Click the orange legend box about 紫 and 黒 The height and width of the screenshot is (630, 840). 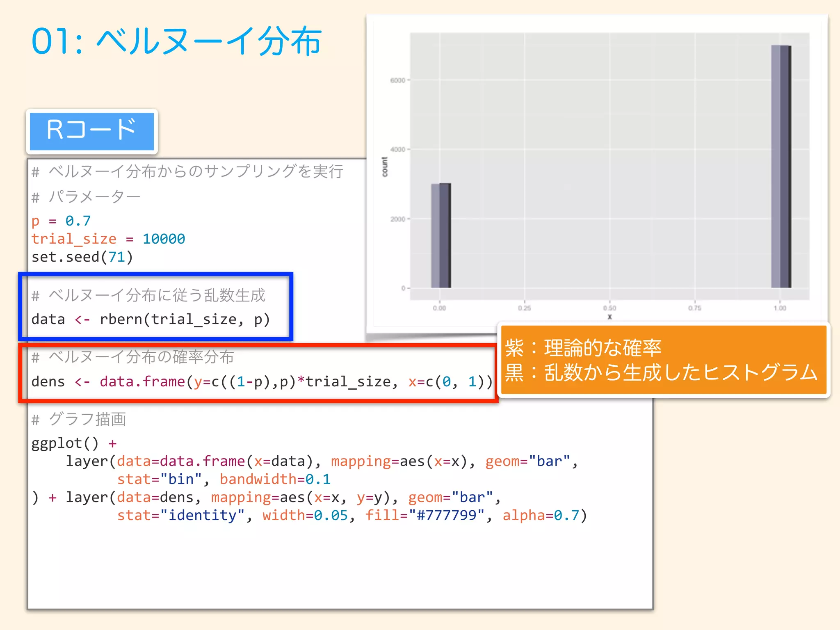[x=663, y=360]
